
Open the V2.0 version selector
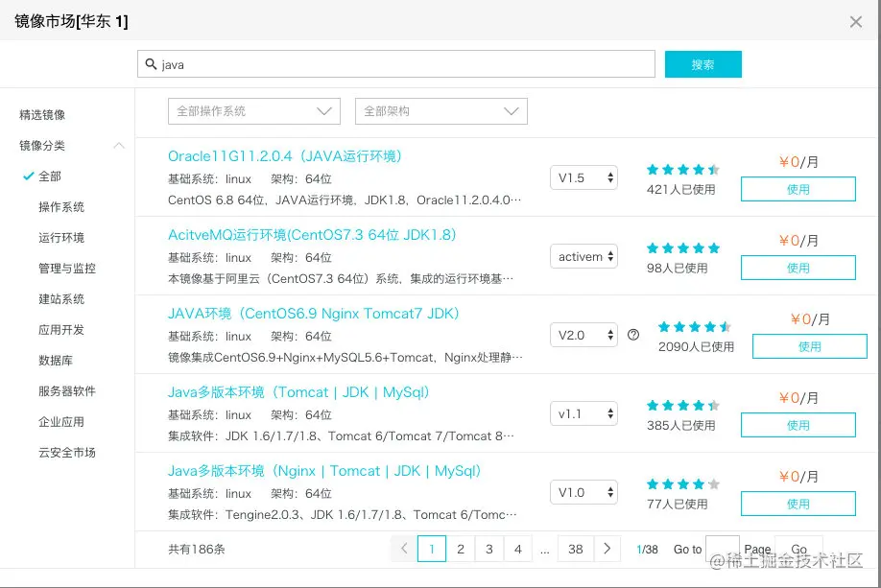click(x=583, y=336)
